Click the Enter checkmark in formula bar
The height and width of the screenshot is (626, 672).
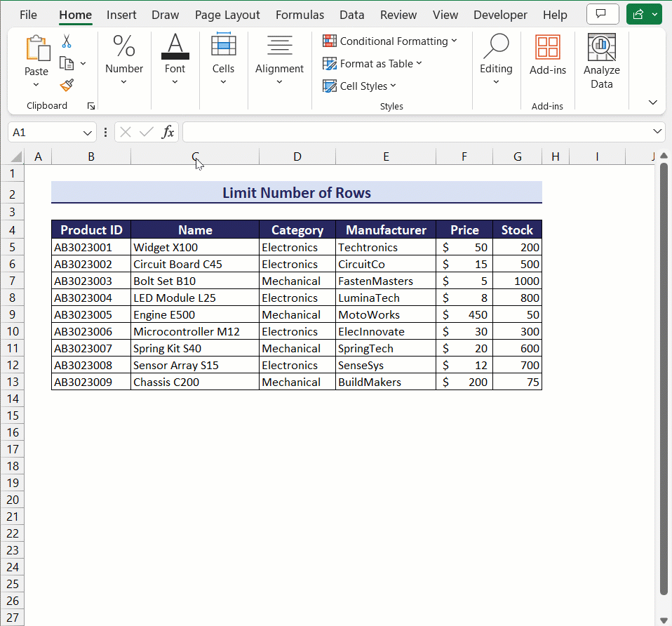147,132
